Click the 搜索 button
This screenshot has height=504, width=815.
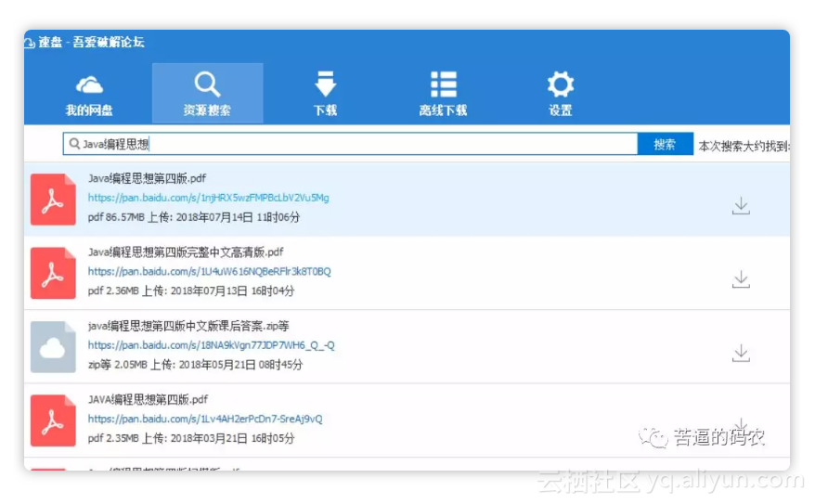coord(665,144)
